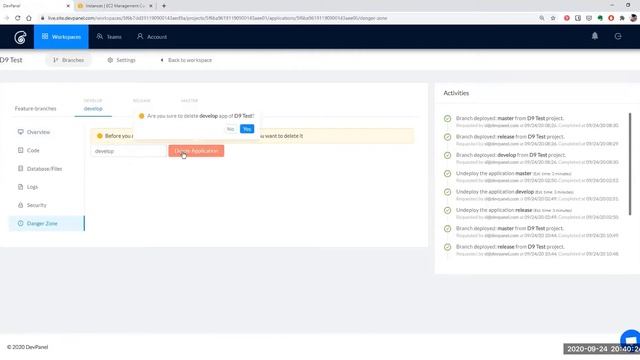
Task: Bookmark this page with star icon
Action: (x=553, y=18)
